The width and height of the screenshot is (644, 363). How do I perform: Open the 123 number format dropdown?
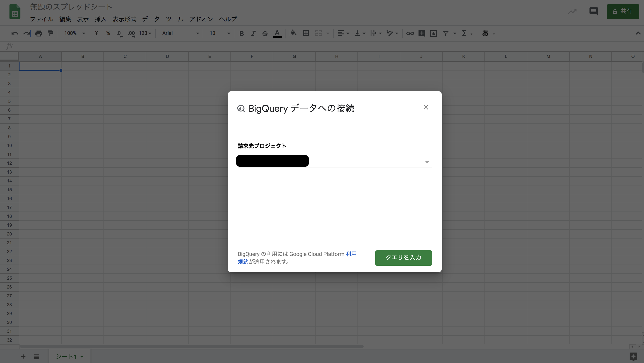click(145, 33)
